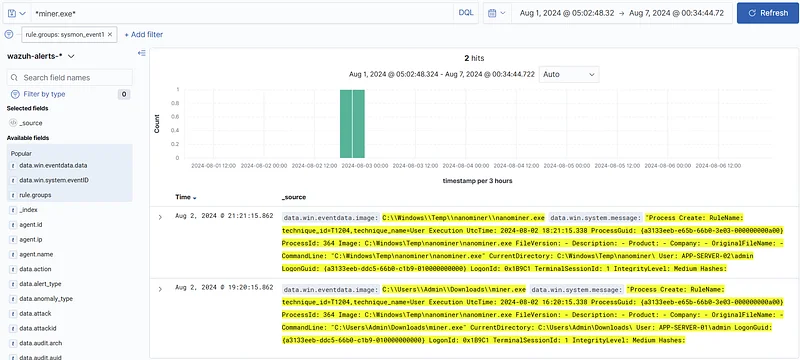
Task: Select the data.audit.arch field
Action: tap(41, 343)
